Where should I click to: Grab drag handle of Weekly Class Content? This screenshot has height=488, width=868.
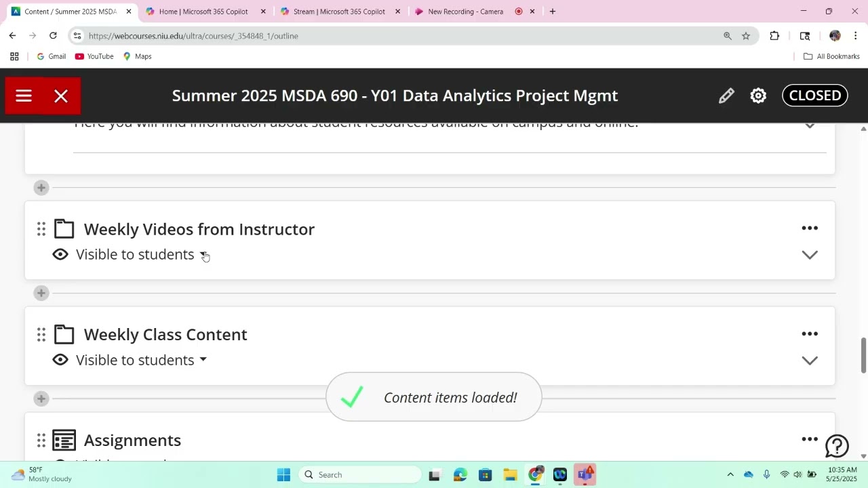point(41,334)
